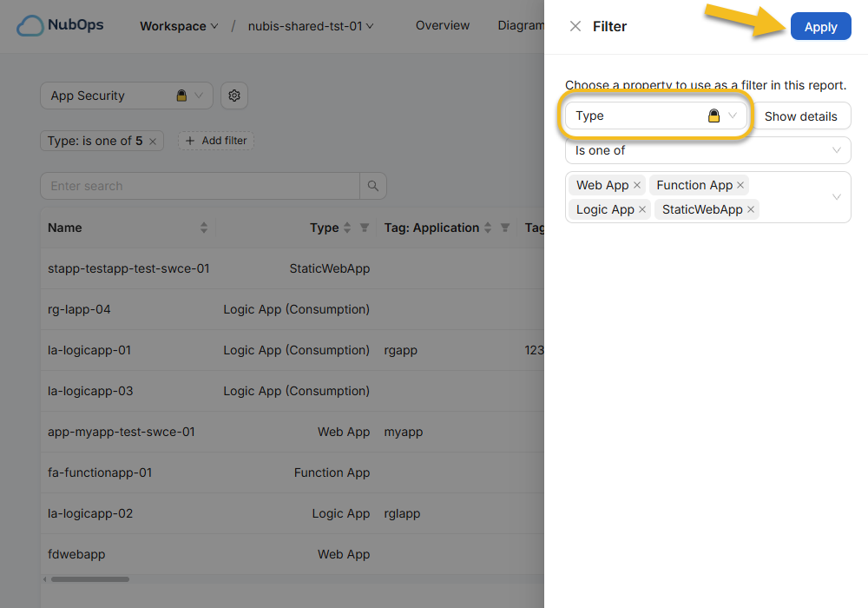Remove the StaticWebApp tag
The height and width of the screenshot is (608, 868).
pyautogui.click(x=751, y=209)
